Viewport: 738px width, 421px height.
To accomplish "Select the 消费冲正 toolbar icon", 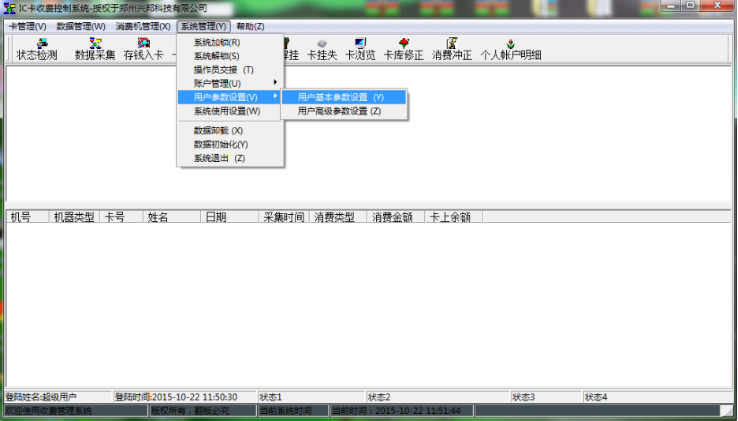I will tap(451, 49).
